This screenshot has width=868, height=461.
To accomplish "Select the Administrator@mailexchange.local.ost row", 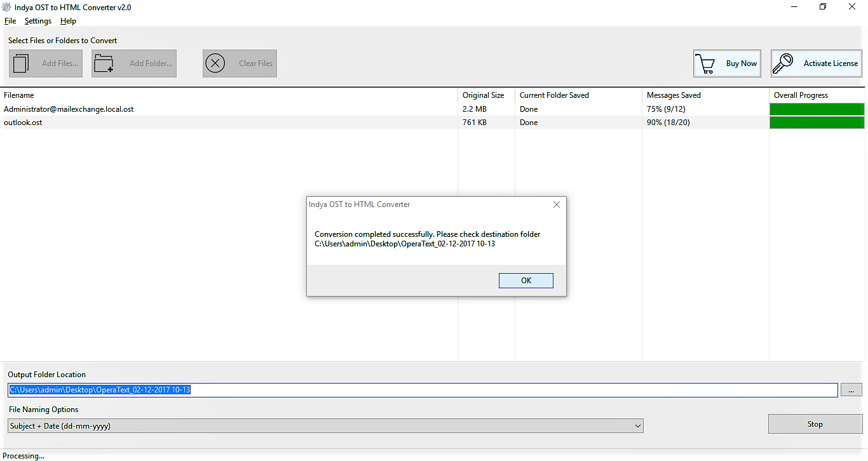I will pyautogui.click(x=433, y=109).
